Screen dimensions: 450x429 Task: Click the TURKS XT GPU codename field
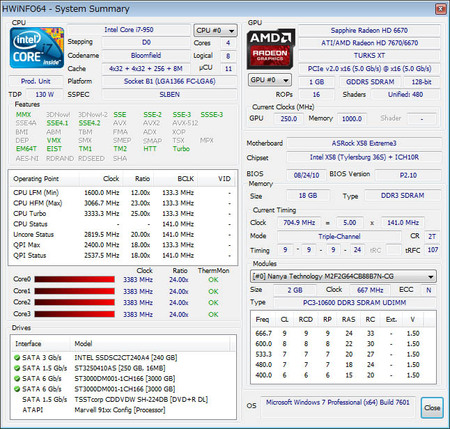pyautogui.click(x=369, y=56)
